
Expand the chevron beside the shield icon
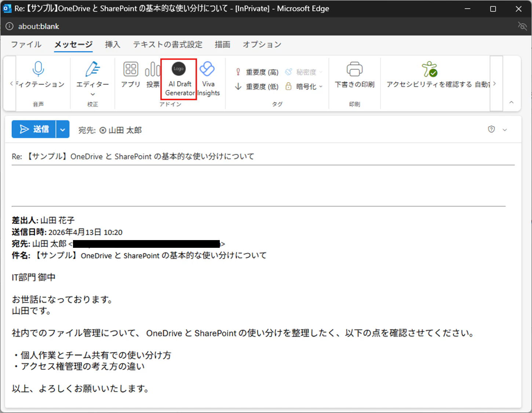(505, 130)
